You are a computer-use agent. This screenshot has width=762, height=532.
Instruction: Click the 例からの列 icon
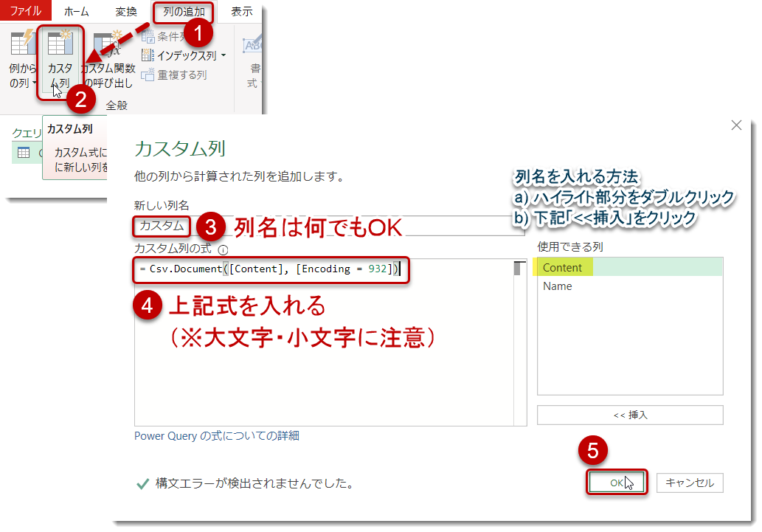coord(22,43)
